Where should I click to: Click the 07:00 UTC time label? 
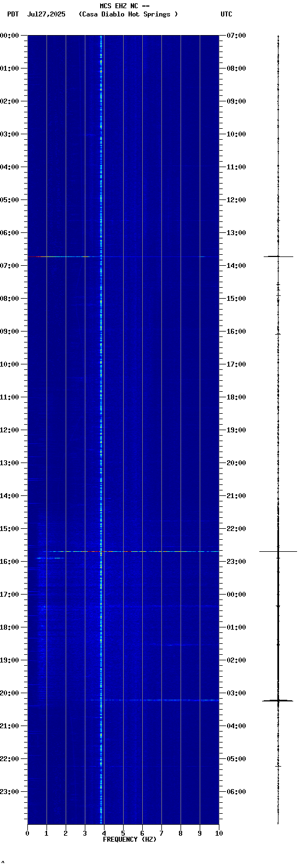pyautogui.click(x=236, y=35)
